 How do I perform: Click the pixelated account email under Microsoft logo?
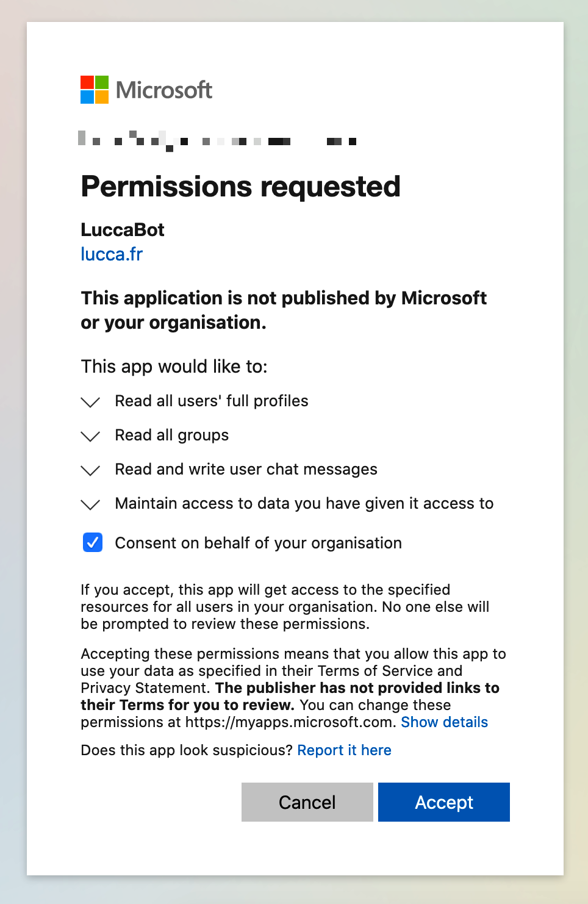[x=217, y=141]
